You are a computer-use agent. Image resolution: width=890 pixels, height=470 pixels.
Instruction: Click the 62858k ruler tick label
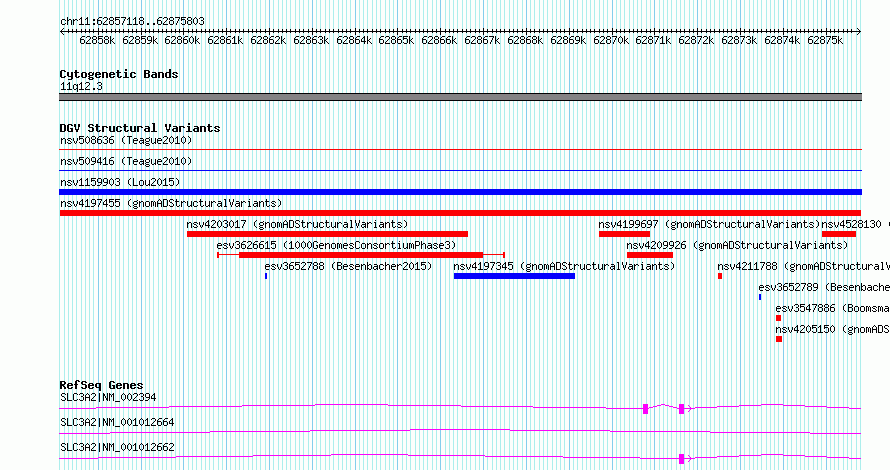point(97,40)
